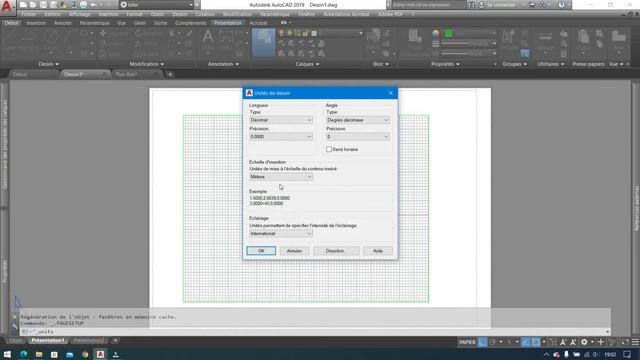Click the Clean Screen icon in status bar
640x360 pixels.
point(625,342)
